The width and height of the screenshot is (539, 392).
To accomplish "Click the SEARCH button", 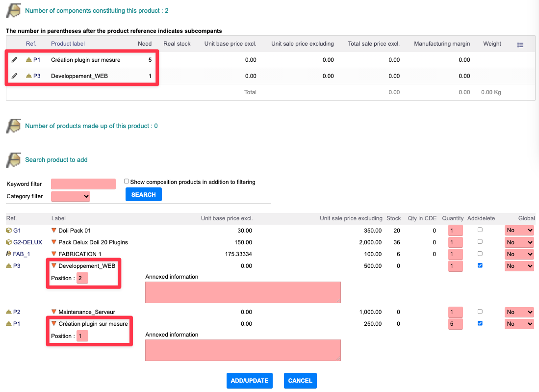I will click(x=143, y=195).
